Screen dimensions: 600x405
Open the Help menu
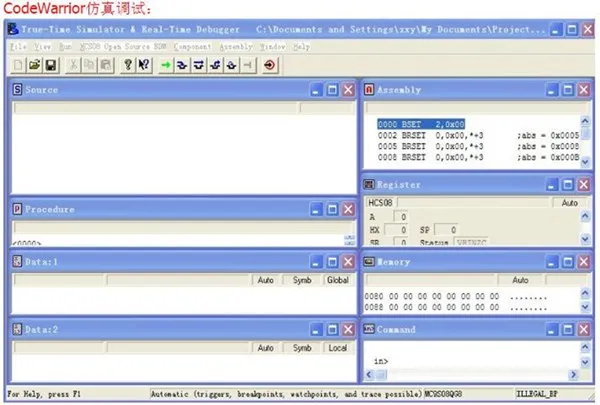[302, 47]
